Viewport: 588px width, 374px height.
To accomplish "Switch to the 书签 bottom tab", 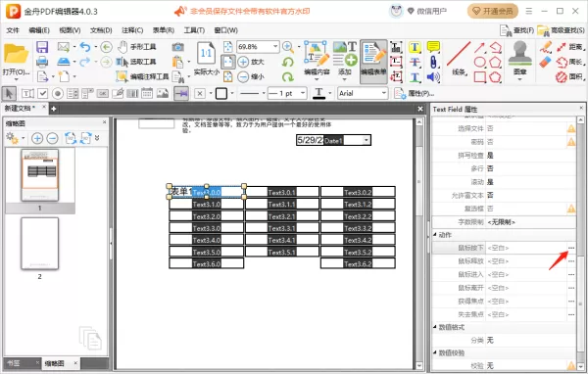I will [x=14, y=363].
